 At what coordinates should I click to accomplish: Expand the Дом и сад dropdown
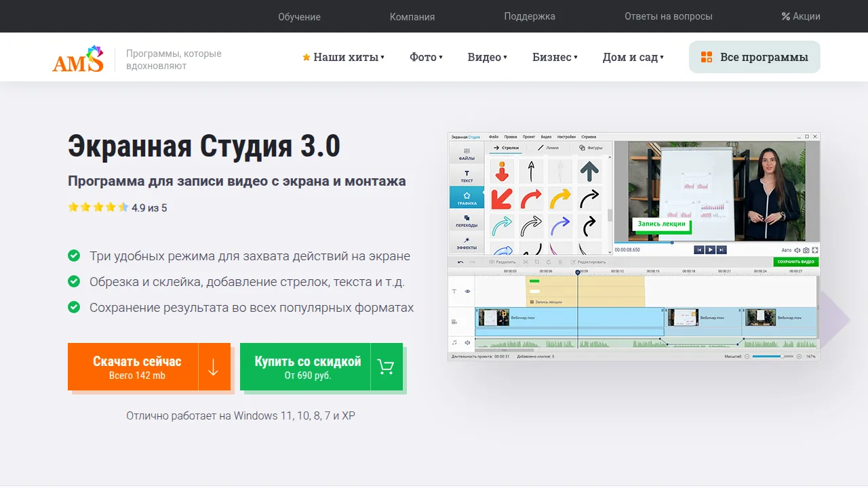click(633, 58)
